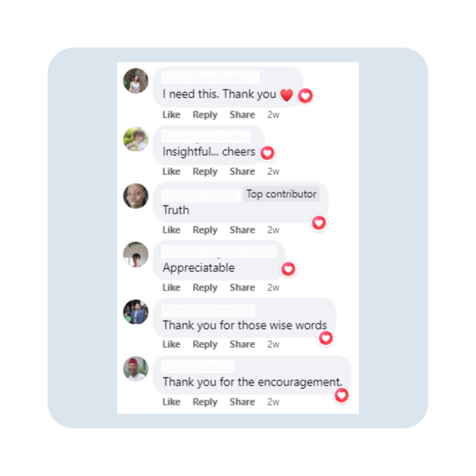
Task: Share the 'Thank you for the encouragement' comment
Action: click(x=242, y=402)
